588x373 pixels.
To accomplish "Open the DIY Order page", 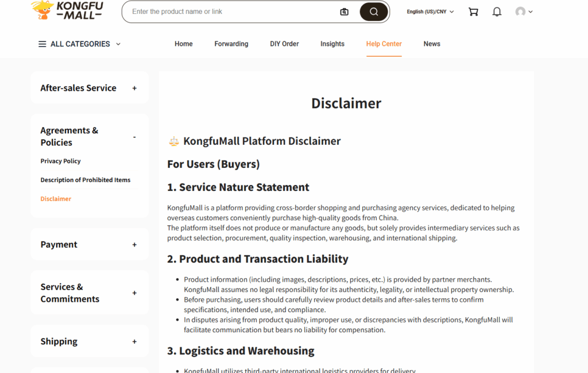I will click(284, 44).
